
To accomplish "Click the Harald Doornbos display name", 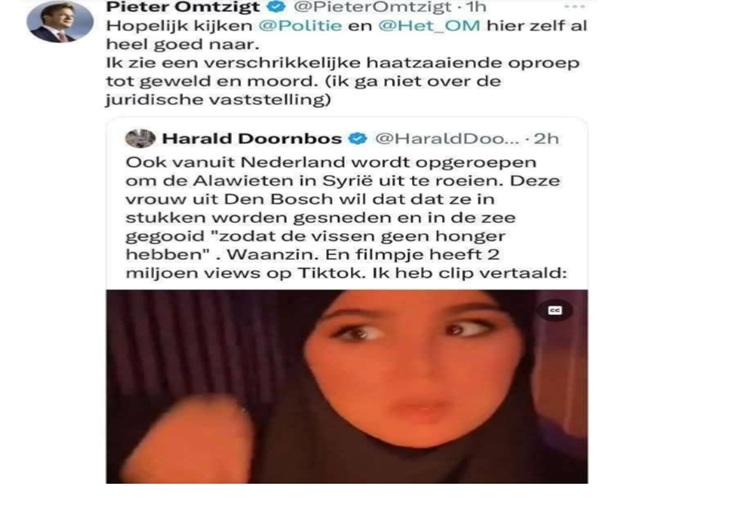I will click(252, 139).
